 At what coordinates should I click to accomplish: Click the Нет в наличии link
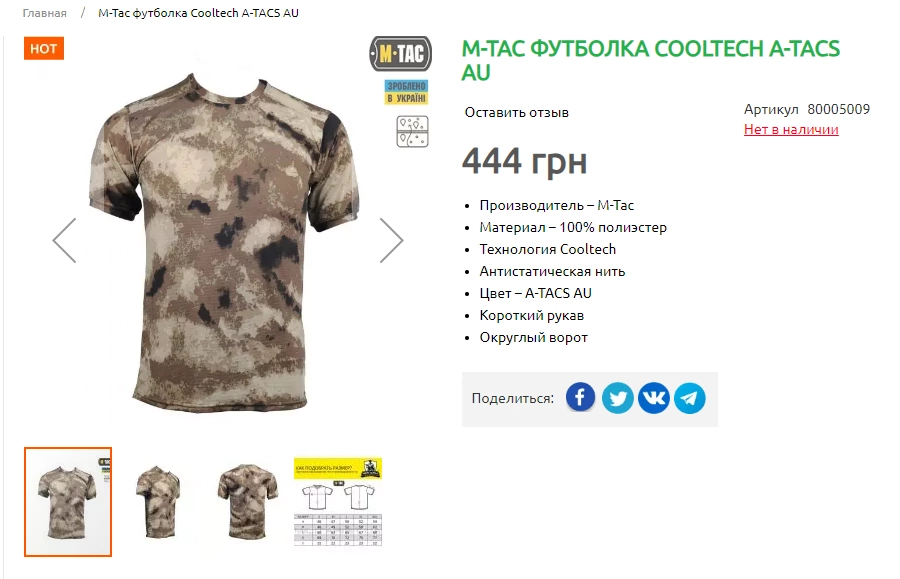coord(791,130)
